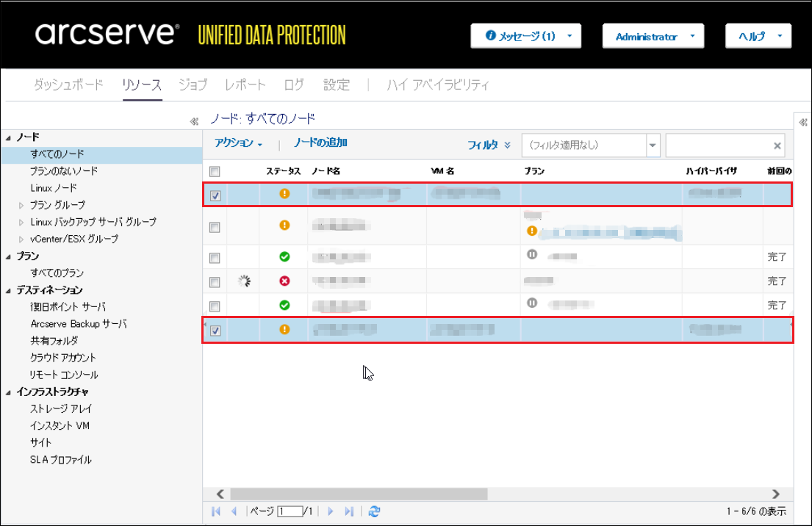This screenshot has height=526, width=812.
Task: Switch to the ジョブ tab
Action: (193, 84)
